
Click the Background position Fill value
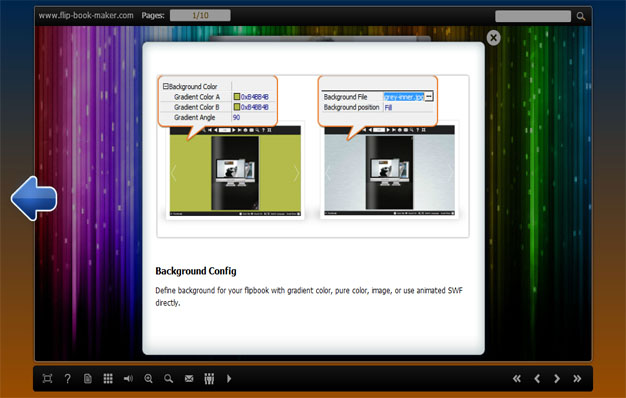click(x=388, y=107)
